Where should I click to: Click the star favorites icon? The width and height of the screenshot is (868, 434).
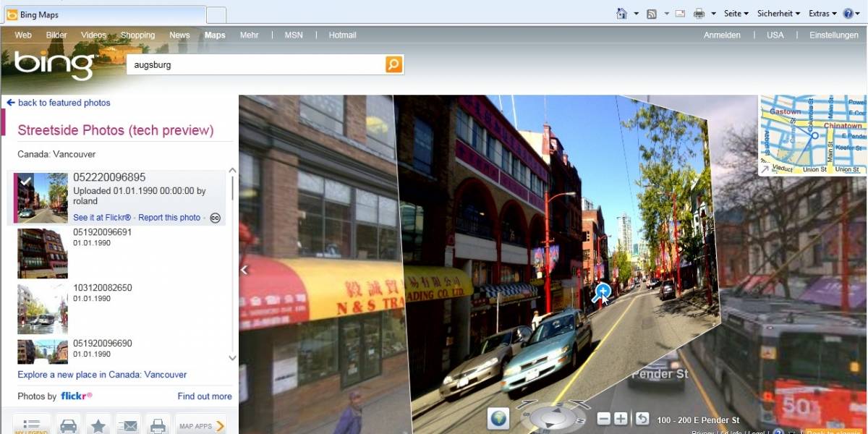[98, 425]
